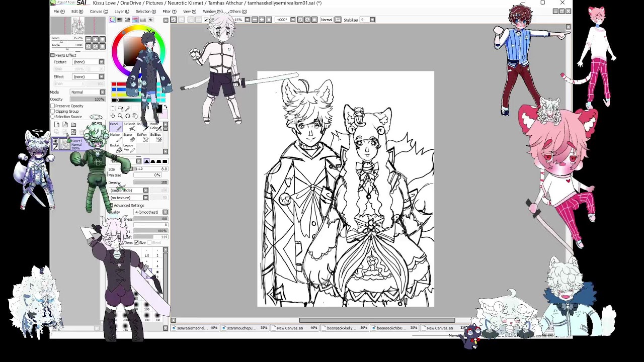Image resolution: width=644 pixels, height=362 pixels.
Task: Click the undo button in the toolbar
Action: coord(174,20)
